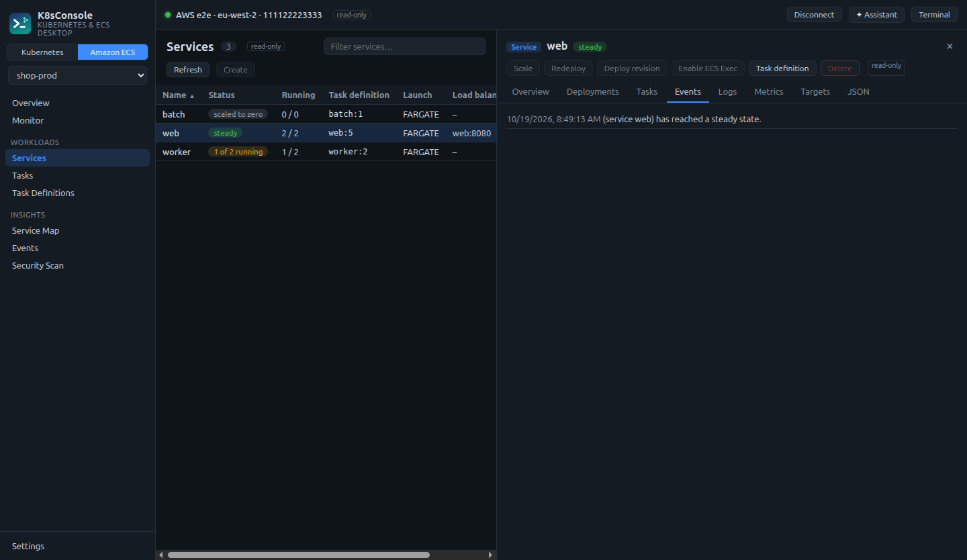
Task: Click Enable ECS Exec button
Action: pyautogui.click(x=708, y=68)
